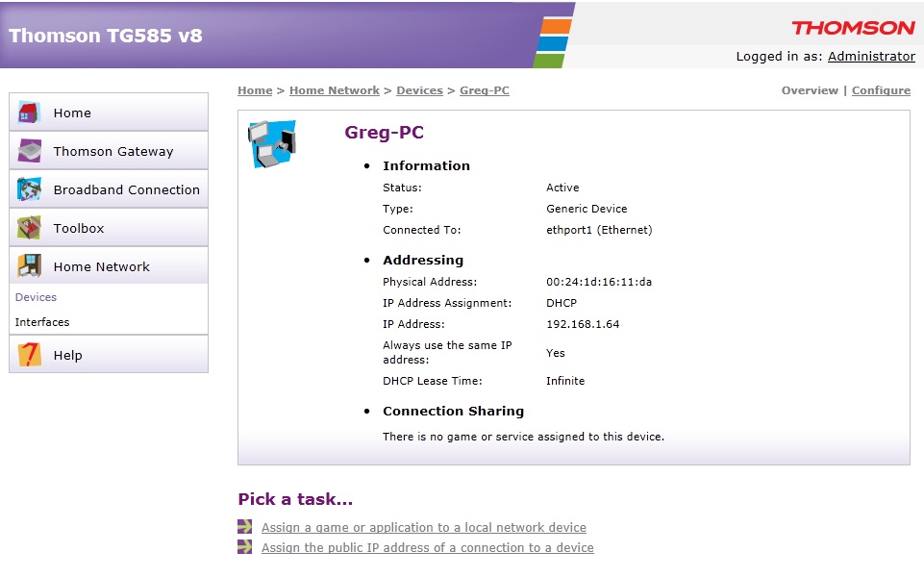Screen dimensions: 924x577
Task: Click the Status value Active
Action: (x=562, y=188)
